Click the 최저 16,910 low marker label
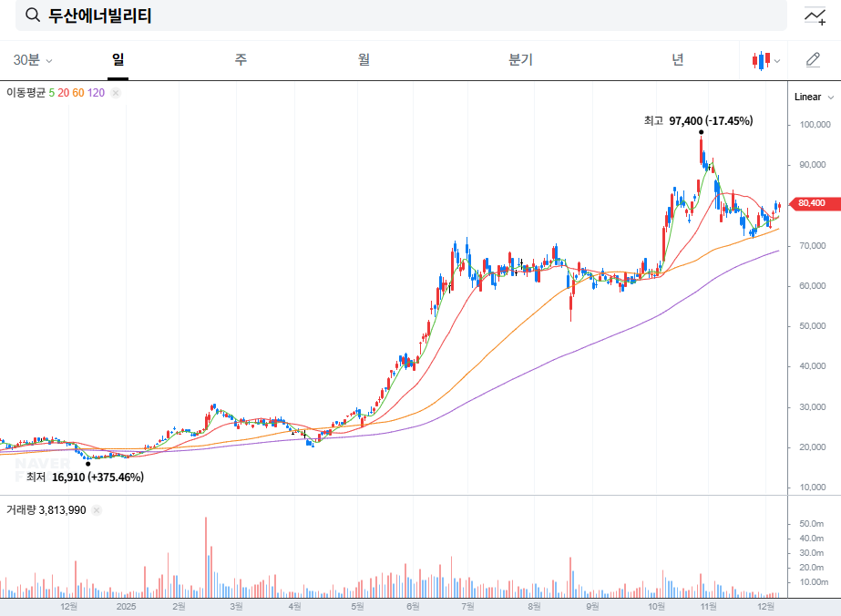841x616 pixels. tap(86, 477)
